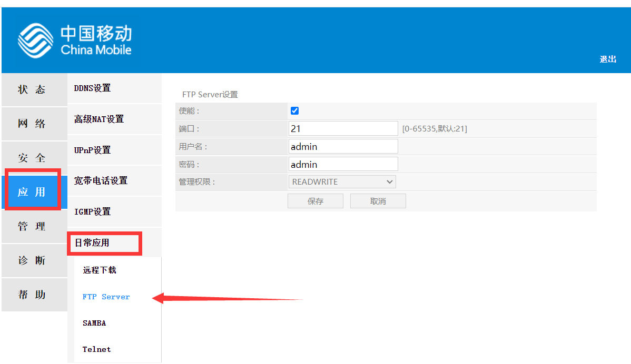Screen dimensions: 631x364
Task: Click the 密码 field label
Action: (x=189, y=164)
